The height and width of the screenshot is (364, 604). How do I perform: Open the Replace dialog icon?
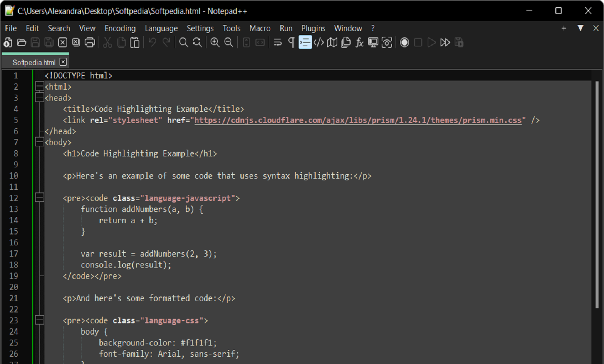(197, 42)
